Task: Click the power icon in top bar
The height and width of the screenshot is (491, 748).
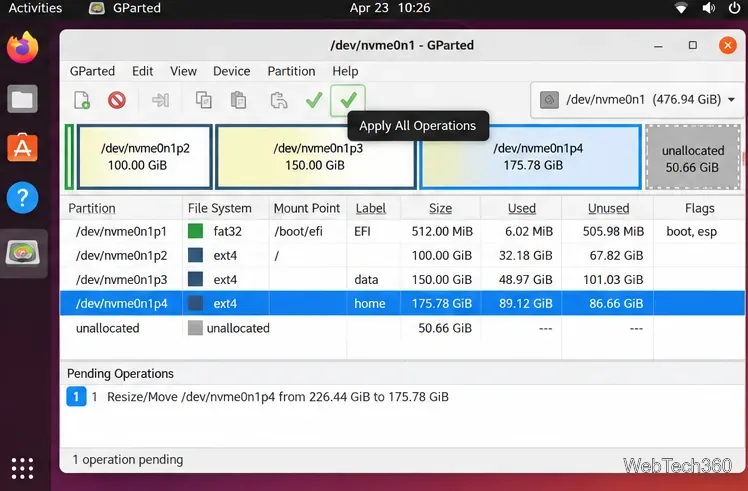Action: (735, 8)
